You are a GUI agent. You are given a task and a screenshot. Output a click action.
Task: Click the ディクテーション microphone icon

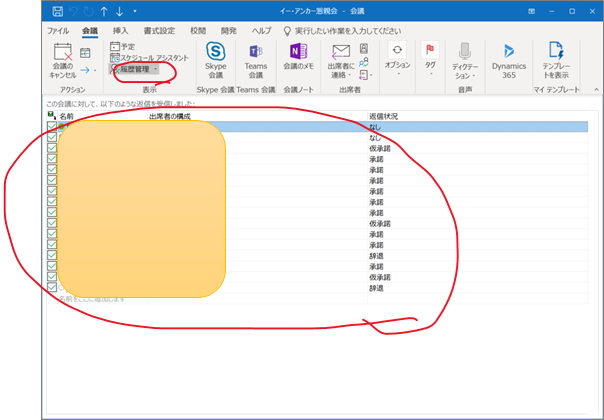pyautogui.click(x=465, y=51)
